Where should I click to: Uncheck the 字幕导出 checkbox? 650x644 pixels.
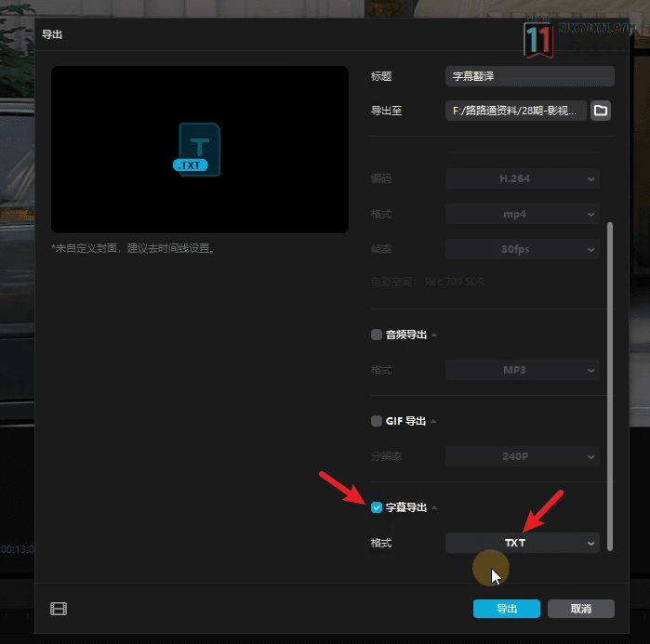[377, 507]
